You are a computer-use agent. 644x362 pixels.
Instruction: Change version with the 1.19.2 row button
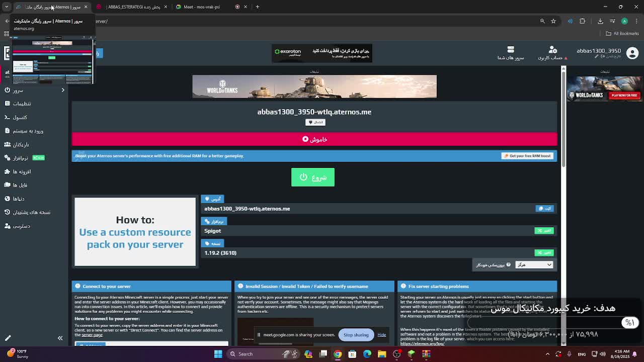[544, 253]
